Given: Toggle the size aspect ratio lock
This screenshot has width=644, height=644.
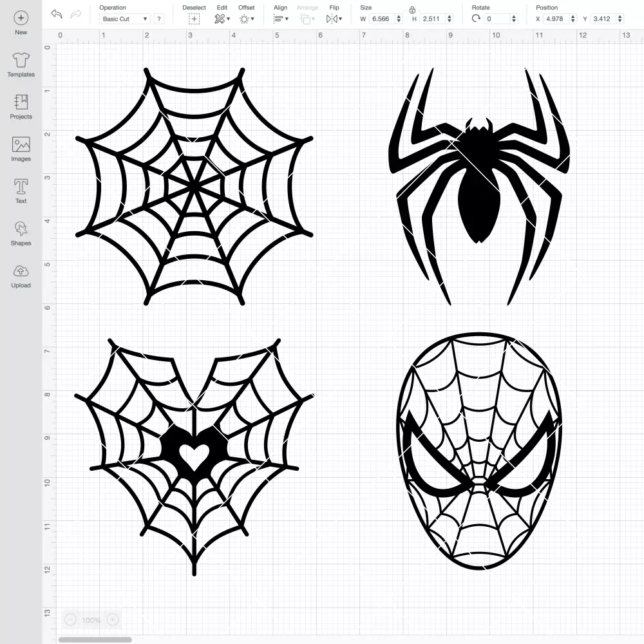Looking at the screenshot, I should pyautogui.click(x=412, y=10).
